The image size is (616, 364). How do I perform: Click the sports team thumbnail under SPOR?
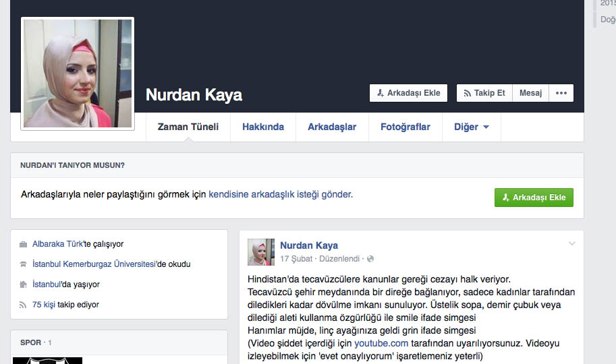coord(47,361)
